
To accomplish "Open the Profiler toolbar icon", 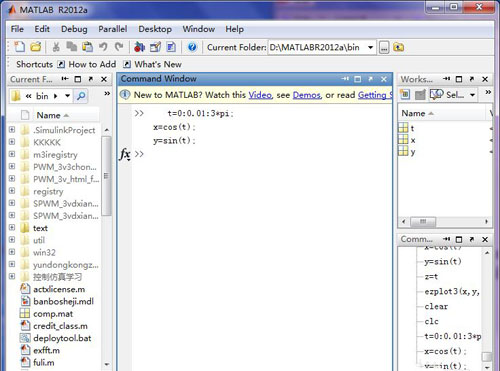I will 171,47.
